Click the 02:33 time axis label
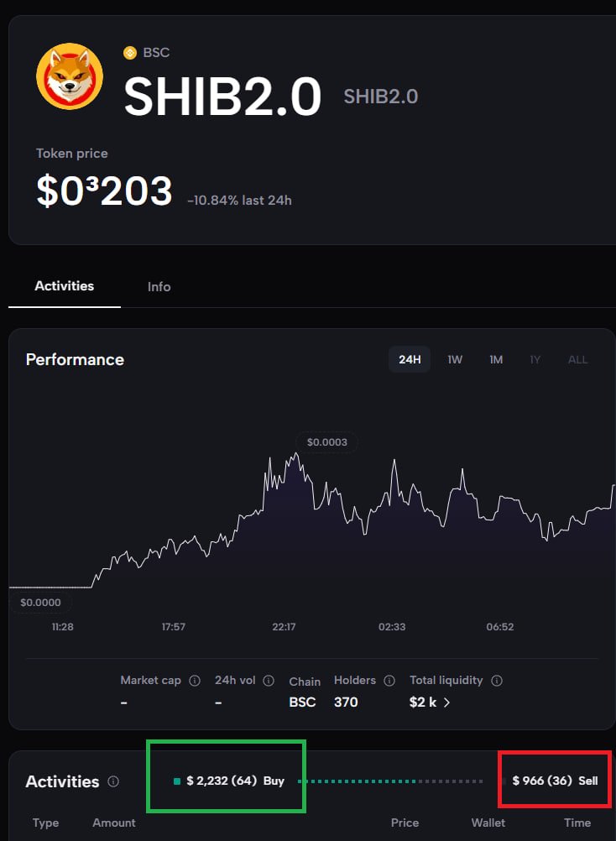Screen dimensions: 616x841 tap(392, 627)
